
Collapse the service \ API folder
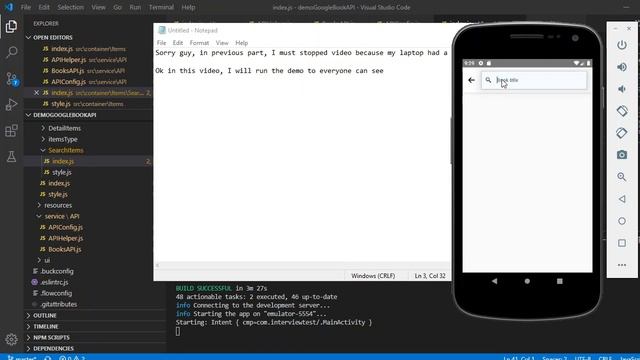pos(62,216)
